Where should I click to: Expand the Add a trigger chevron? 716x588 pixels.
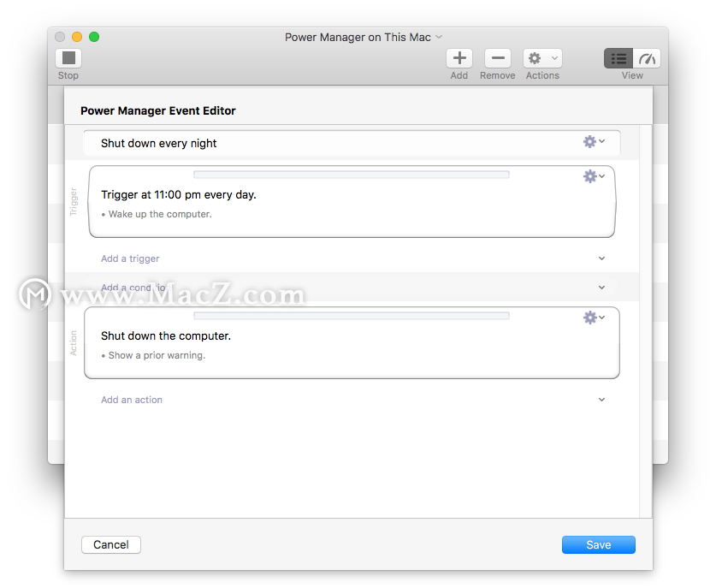click(602, 258)
